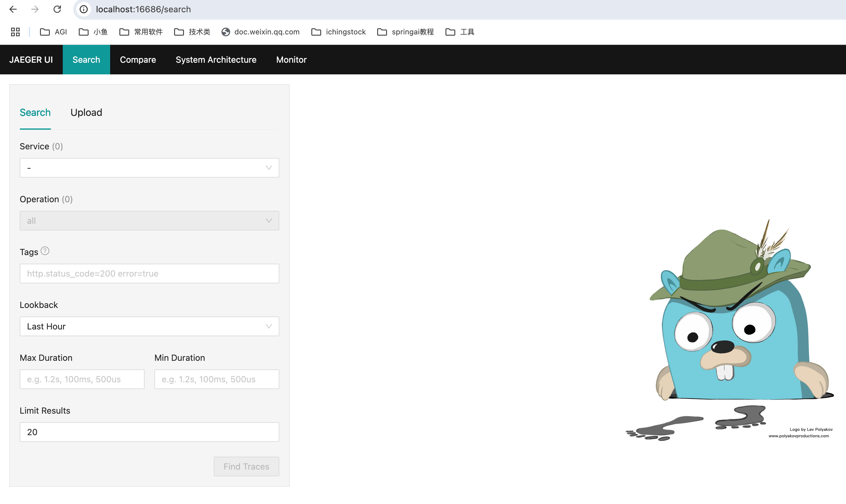The width and height of the screenshot is (846, 504).
Task: Focus the Tags input field
Action: click(149, 274)
